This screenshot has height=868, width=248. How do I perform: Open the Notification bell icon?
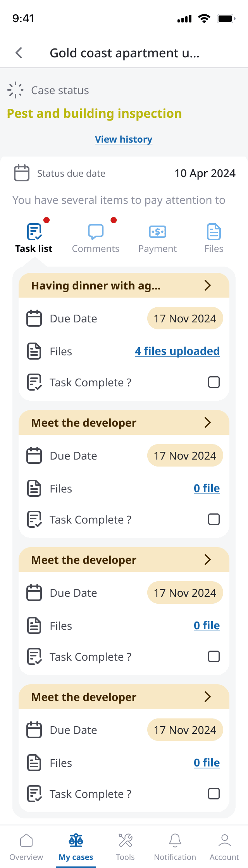pos(175,840)
